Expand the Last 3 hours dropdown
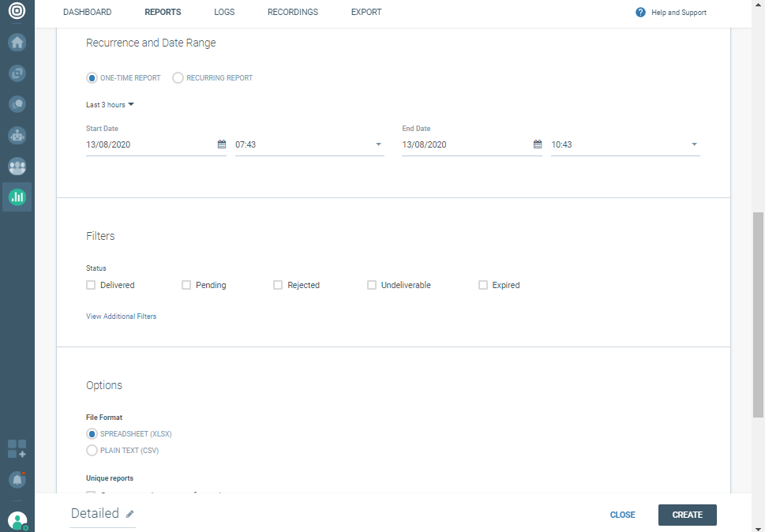 point(111,105)
